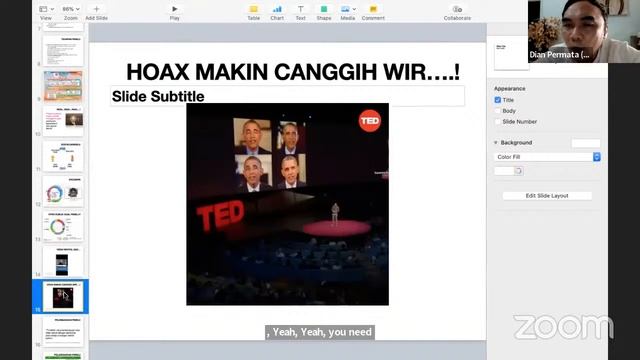The height and width of the screenshot is (360, 640).
Task: Insert a Shape from the toolbar
Action: [324, 12]
